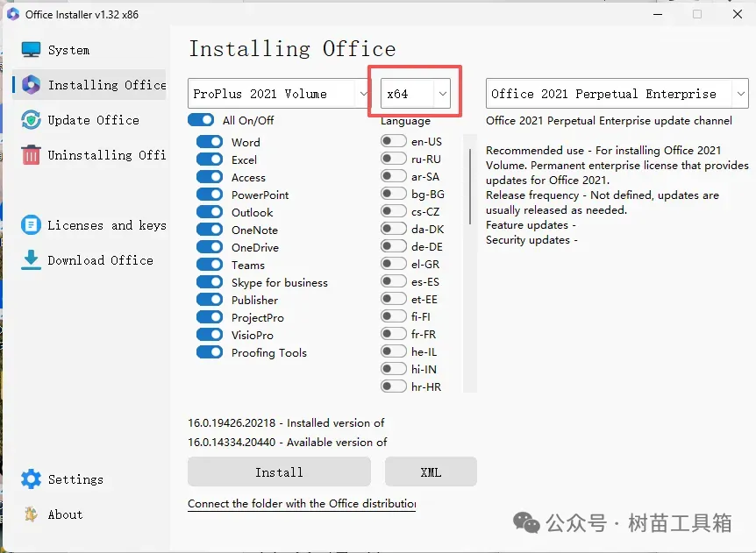756x553 pixels.
Task: Enable et-EE language switch
Action: (393, 299)
